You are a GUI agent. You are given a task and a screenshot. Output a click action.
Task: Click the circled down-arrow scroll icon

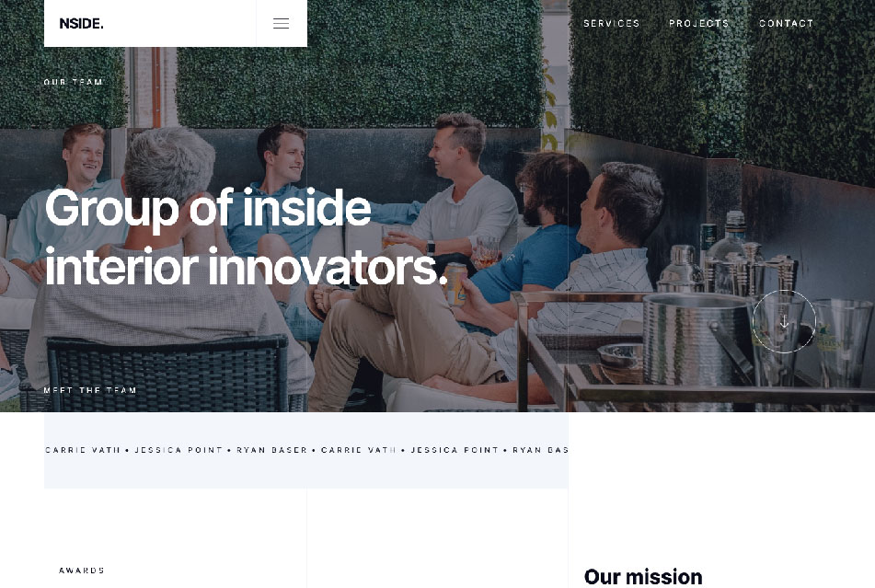tap(784, 321)
